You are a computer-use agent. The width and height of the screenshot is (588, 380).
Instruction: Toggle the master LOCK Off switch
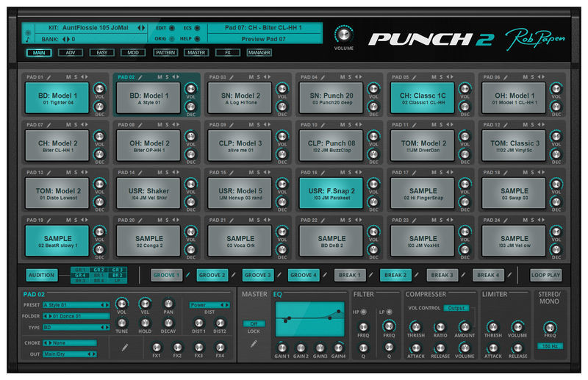254,323
